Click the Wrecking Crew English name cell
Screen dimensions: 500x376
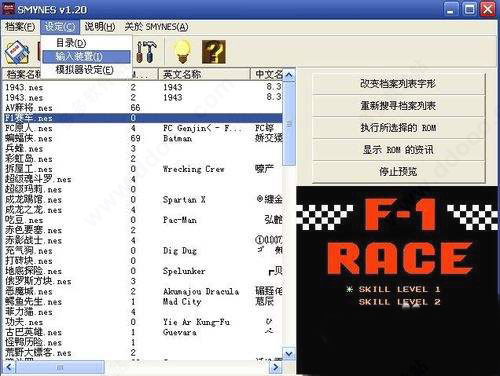[193, 169]
